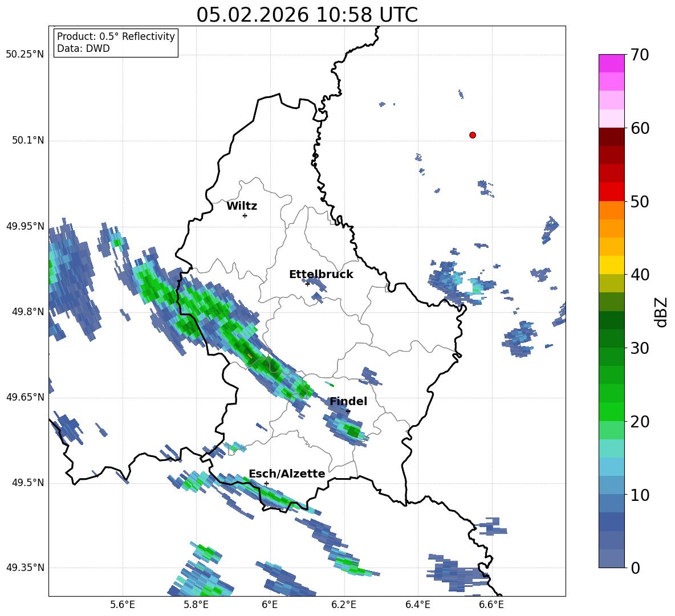Click the red radar site dot
675x616 pixels.
pos(472,135)
